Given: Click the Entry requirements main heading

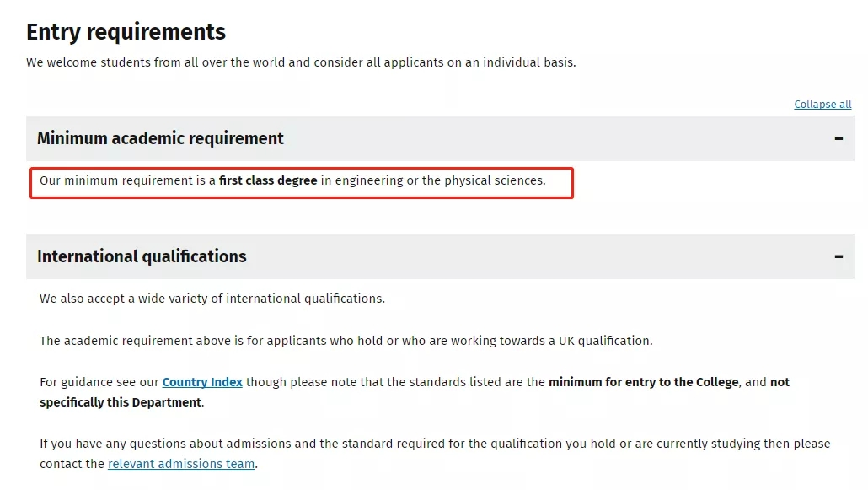Looking at the screenshot, I should click(126, 32).
